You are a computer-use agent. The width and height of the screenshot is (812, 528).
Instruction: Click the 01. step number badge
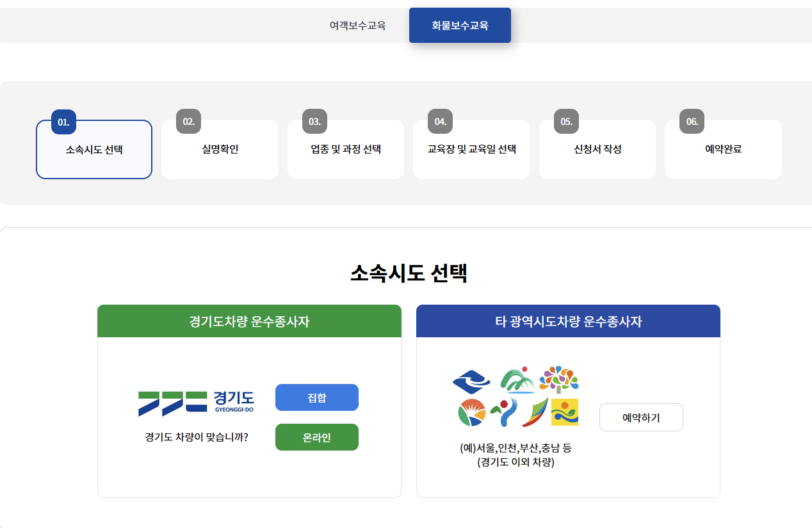(x=63, y=122)
